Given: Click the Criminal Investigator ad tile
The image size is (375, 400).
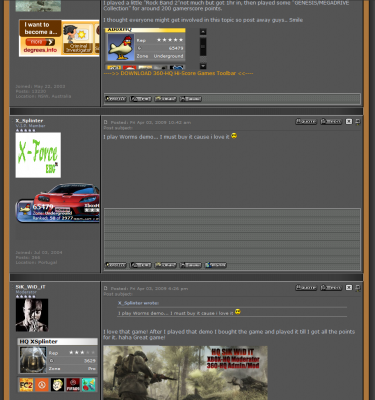Looking at the screenshot, I should pos(78,39).
